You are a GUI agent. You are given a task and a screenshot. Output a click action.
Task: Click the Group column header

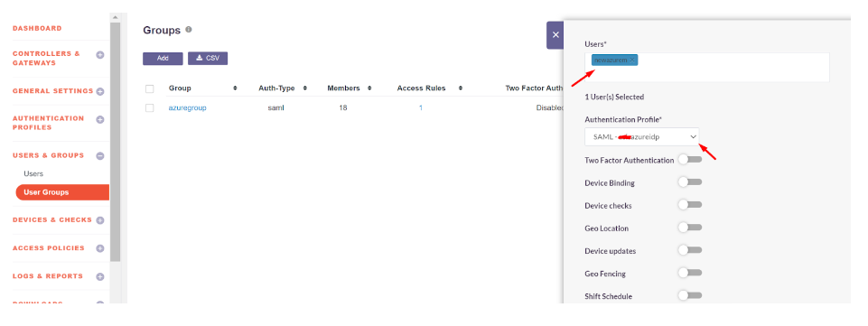click(180, 88)
